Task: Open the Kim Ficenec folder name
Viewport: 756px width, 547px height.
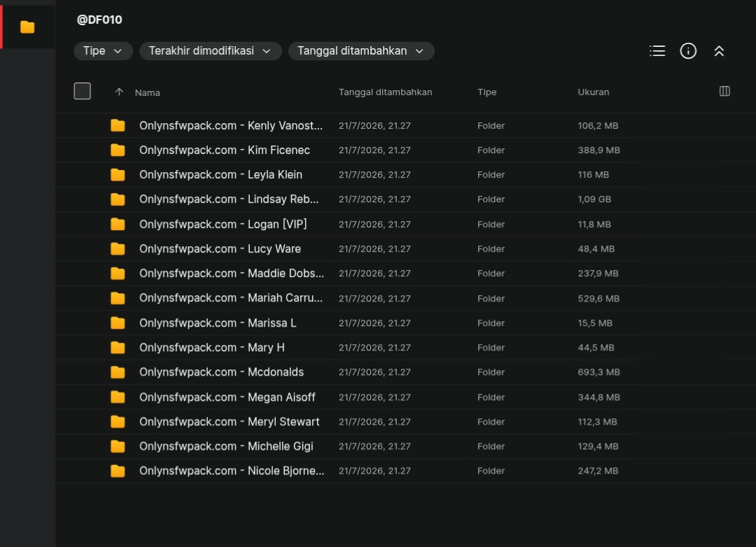Action: (x=225, y=150)
